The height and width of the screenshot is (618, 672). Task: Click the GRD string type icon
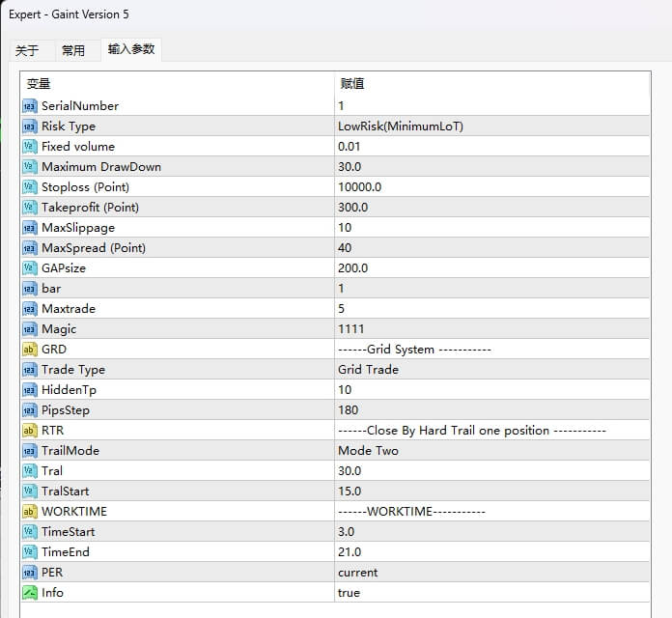pos(29,350)
